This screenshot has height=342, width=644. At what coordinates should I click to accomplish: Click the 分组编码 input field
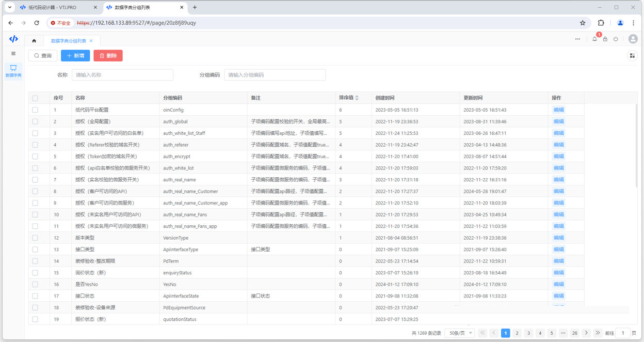point(275,75)
